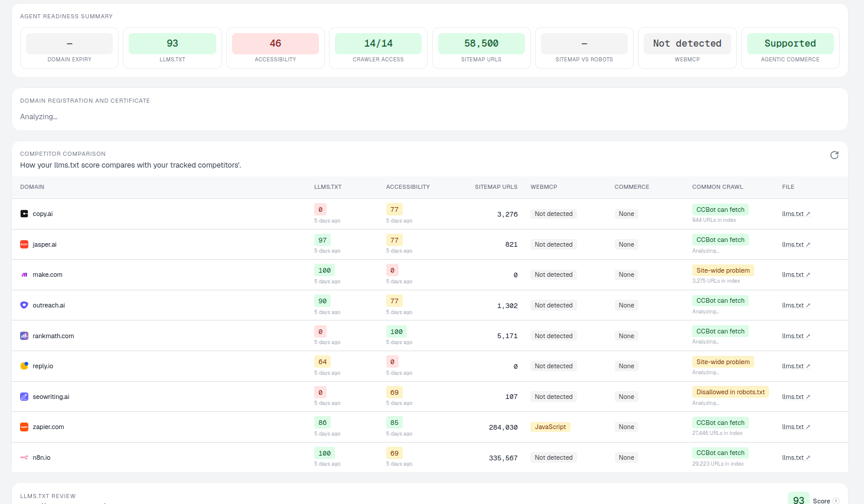The image size is (864, 504).
Task: Click the '5,171' sitemap URLs value
Action: coord(507,336)
